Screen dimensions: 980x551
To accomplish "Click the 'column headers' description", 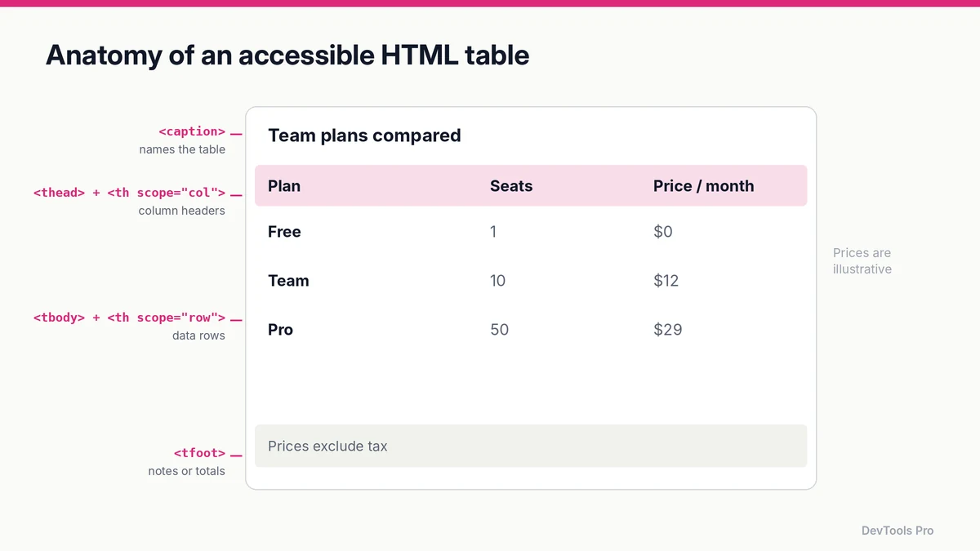I will coord(181,211).
